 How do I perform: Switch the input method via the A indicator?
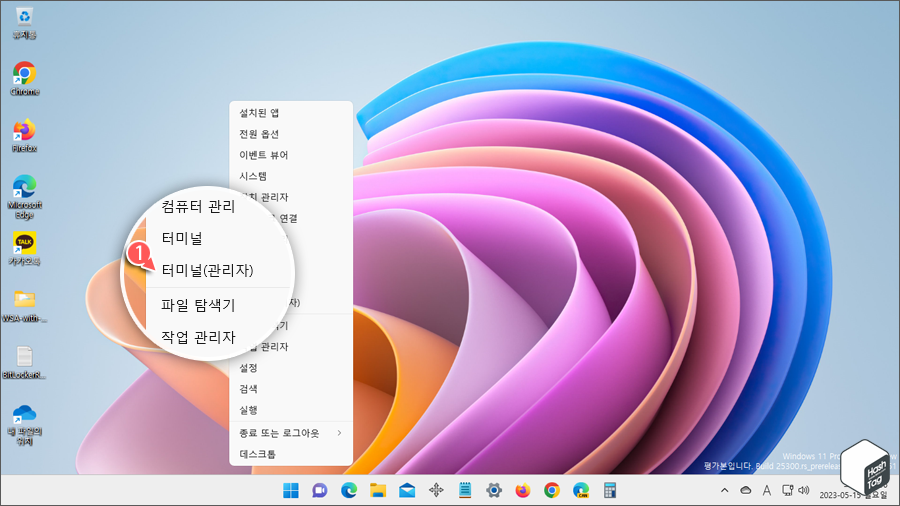tap(767, 491)
